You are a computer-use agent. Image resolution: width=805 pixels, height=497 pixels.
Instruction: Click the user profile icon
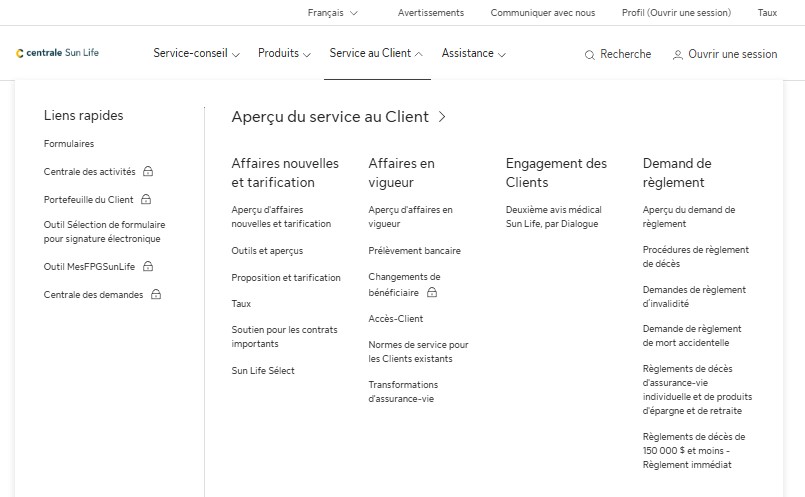(678, 55)
